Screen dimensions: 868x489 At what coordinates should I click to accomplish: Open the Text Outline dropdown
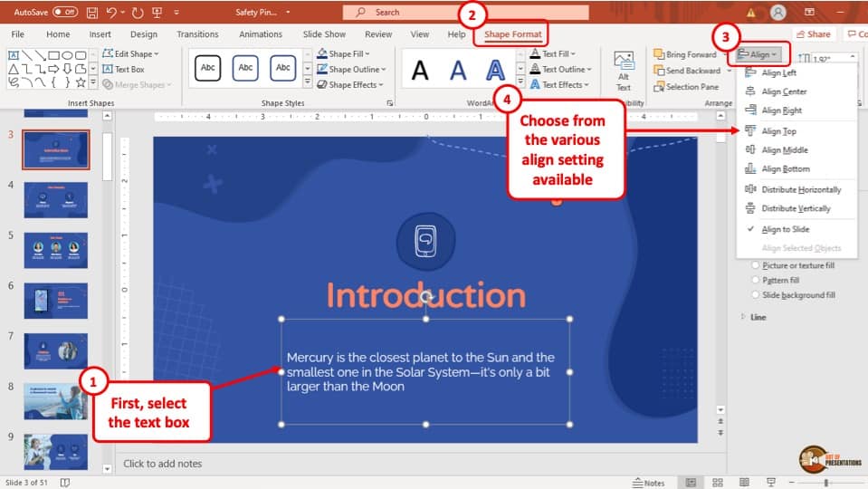click(x=561, y=69)
